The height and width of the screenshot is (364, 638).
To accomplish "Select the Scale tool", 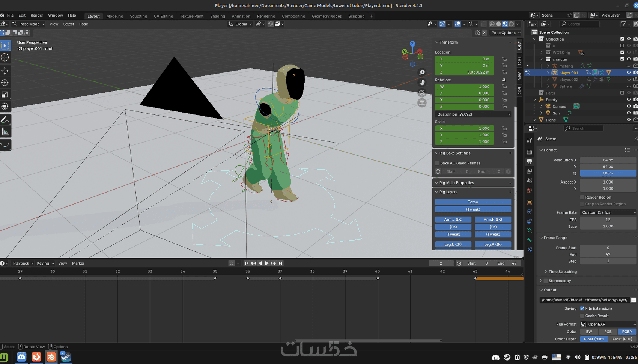I will point(5,95).
